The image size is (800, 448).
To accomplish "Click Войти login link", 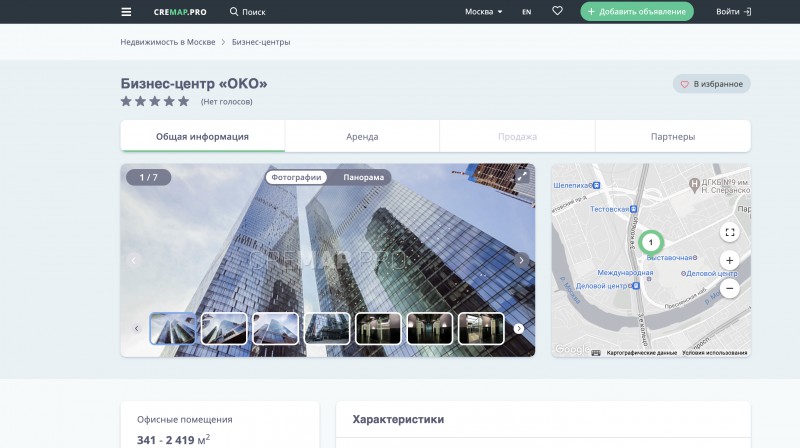I will (733, 11).
